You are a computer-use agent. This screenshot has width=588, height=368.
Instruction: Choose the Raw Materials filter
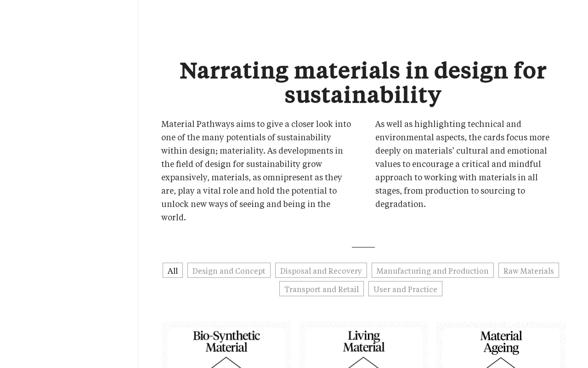(528, 270)
